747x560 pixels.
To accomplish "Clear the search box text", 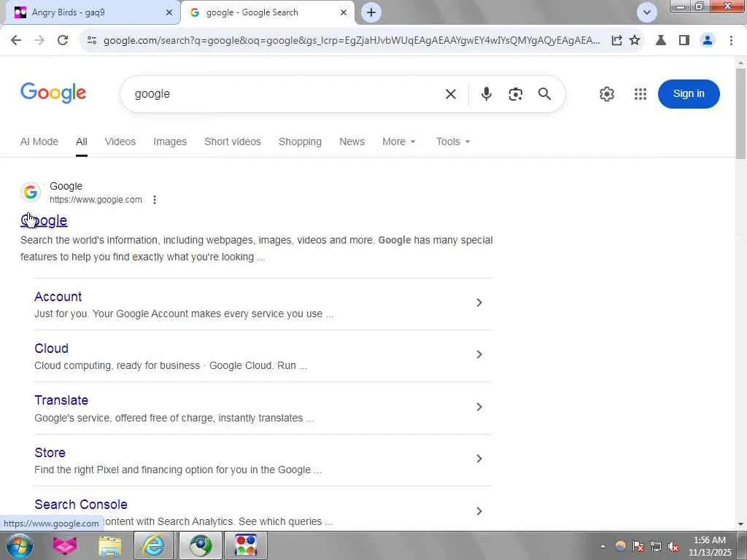I will [451, 94].
